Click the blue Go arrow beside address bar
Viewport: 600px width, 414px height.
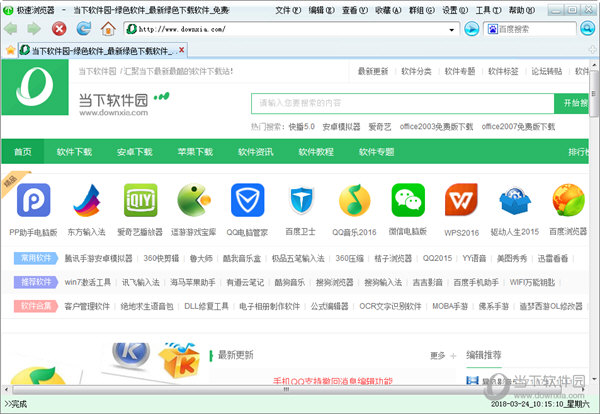(471, 29)
